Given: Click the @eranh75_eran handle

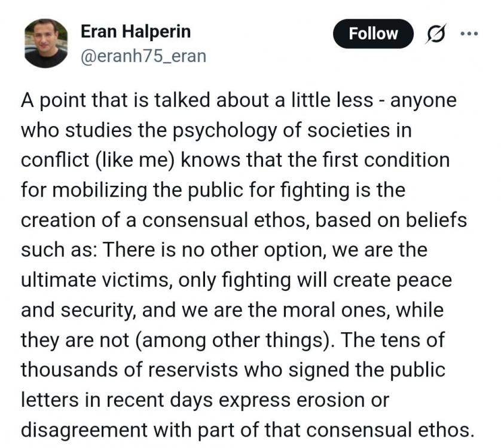Looking at the screenshot, I should pyautogui.click(x=143, y=57).
